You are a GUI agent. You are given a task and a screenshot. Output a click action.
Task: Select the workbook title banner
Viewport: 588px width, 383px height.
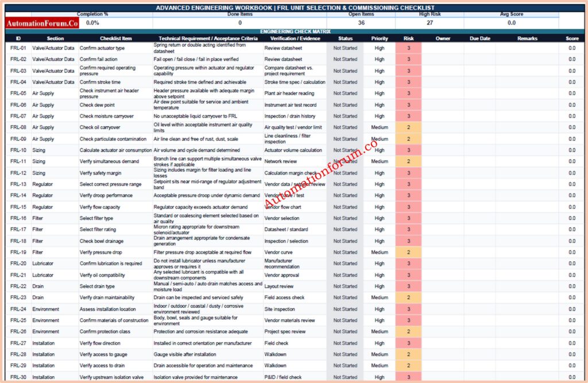pos(295,7)
